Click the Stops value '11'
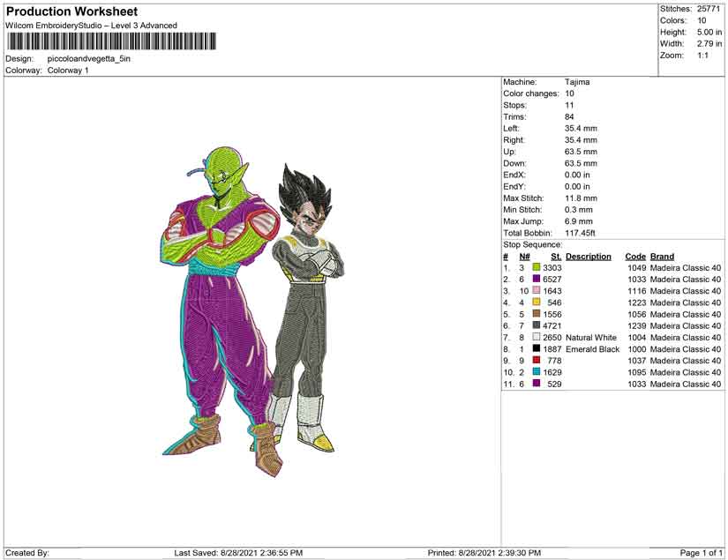728x560 pixels. [569, 105]
